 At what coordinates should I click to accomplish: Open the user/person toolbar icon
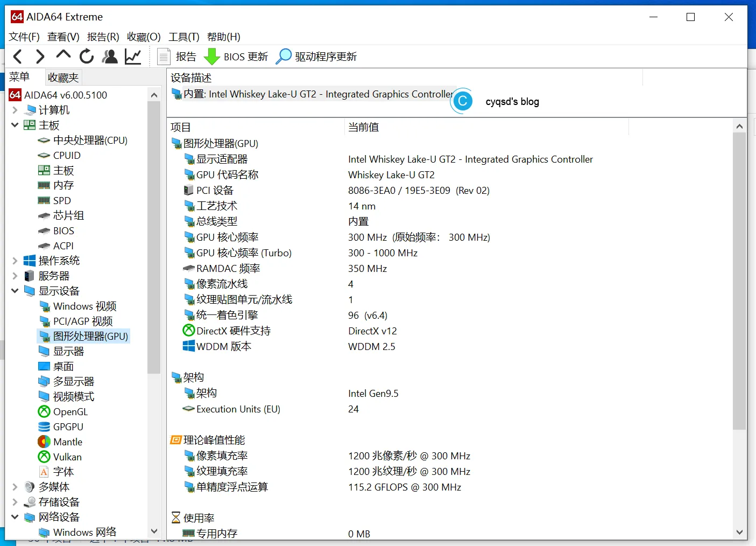110,57
